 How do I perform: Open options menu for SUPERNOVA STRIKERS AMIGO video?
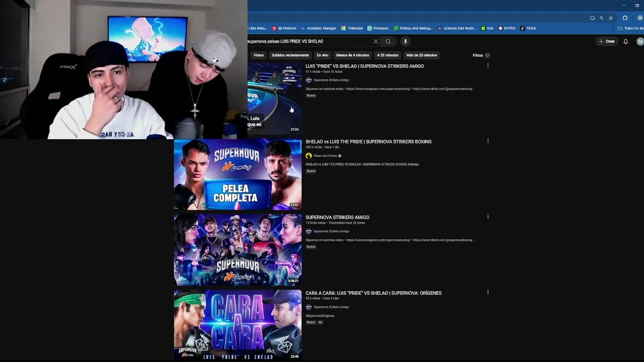click(x=488, y=216)
